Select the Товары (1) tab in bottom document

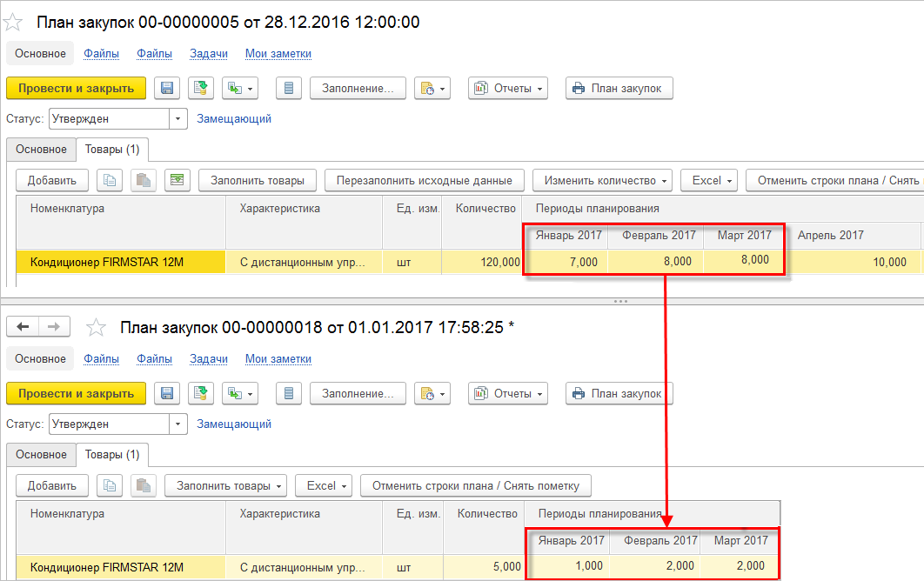tap(112, 455)
